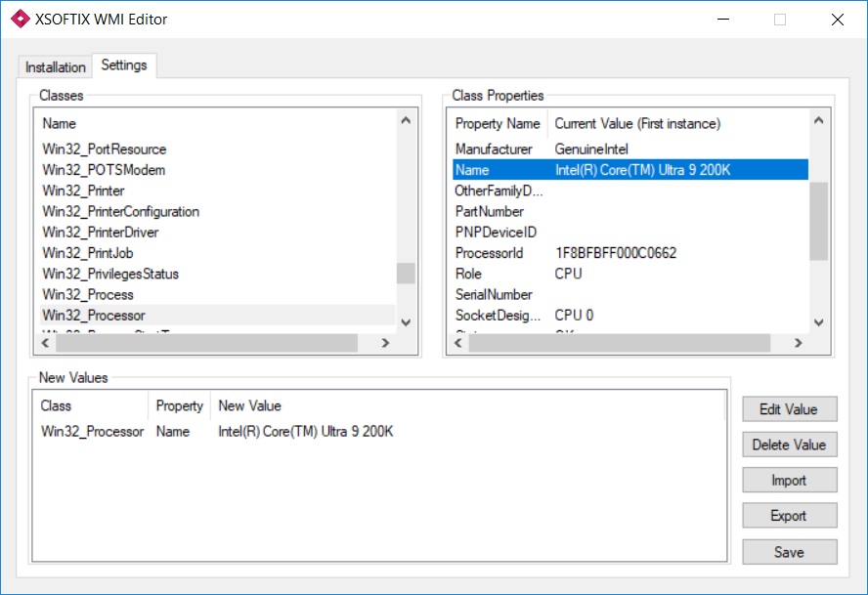
Task: Select the Settings tab
Action: click(124, 65)
